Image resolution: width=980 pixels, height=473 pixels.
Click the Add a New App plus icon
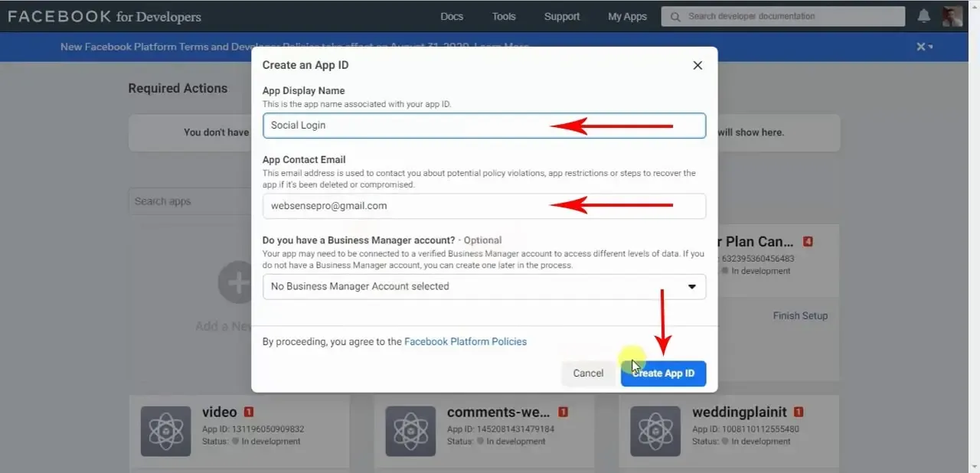(x=235, y=282)
